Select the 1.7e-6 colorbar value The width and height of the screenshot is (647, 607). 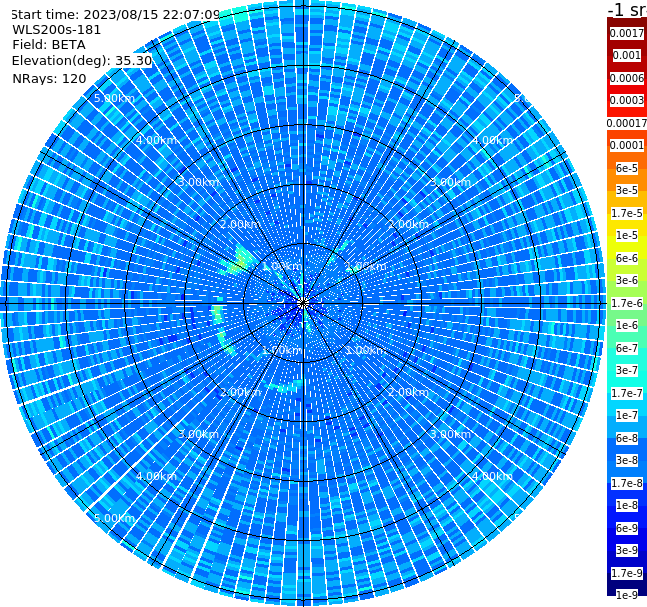(627, 303)
